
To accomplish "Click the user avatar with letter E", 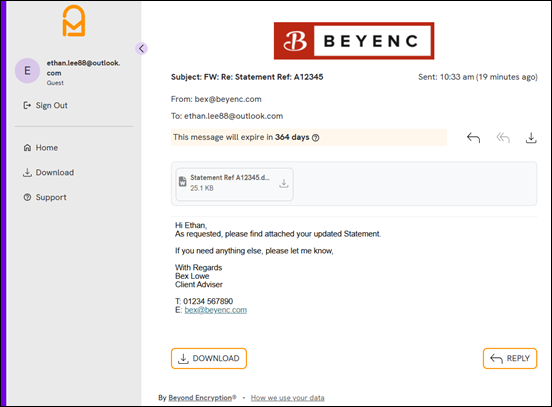I will click(x=27, y=71).
